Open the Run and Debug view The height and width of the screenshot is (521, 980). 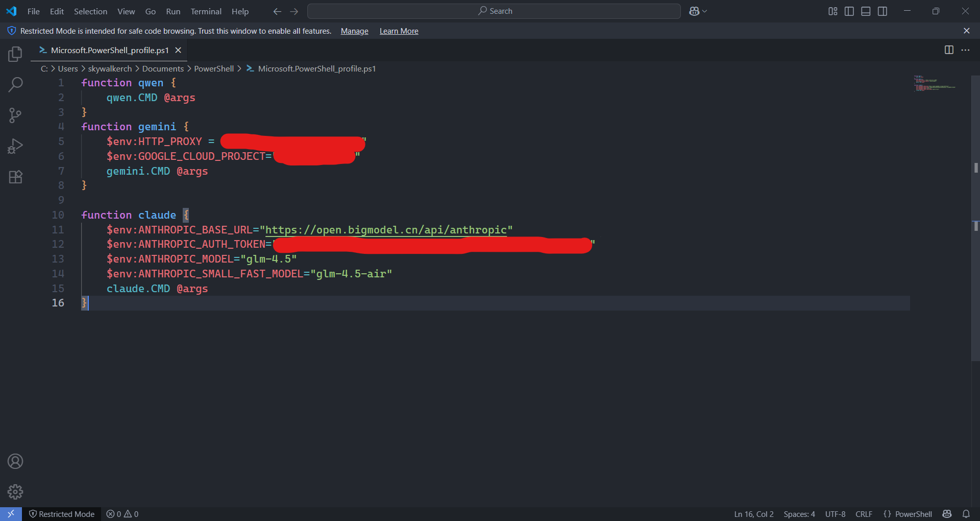[15, 146]
